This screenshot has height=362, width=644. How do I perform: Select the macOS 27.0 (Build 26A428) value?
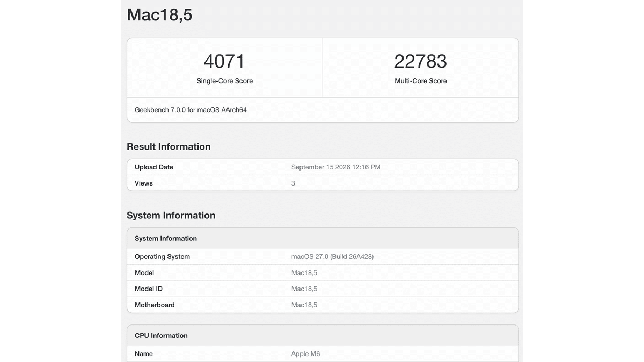tap(332, 257)
